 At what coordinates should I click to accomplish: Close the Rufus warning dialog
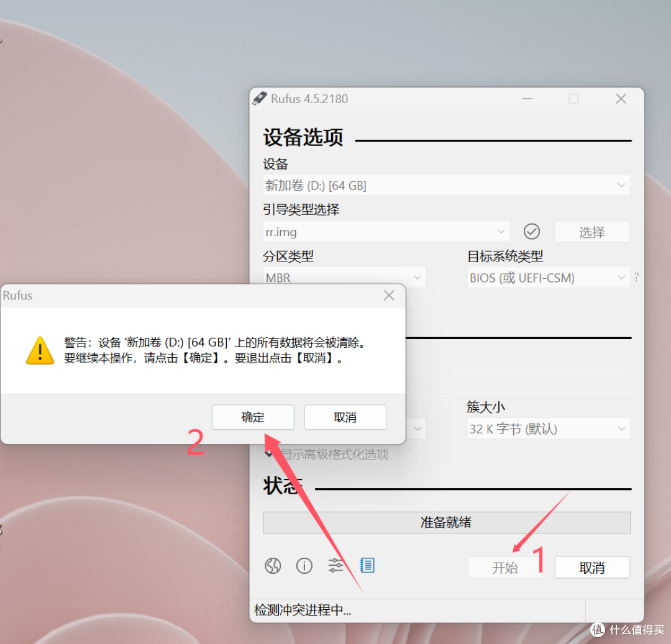[388, 296]
